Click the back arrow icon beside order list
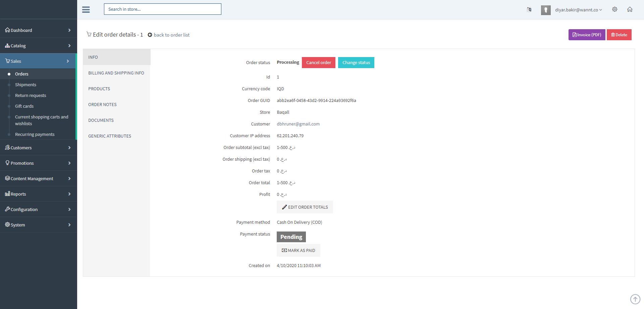Viewport: 644px width, 309px height. point(150,35)
